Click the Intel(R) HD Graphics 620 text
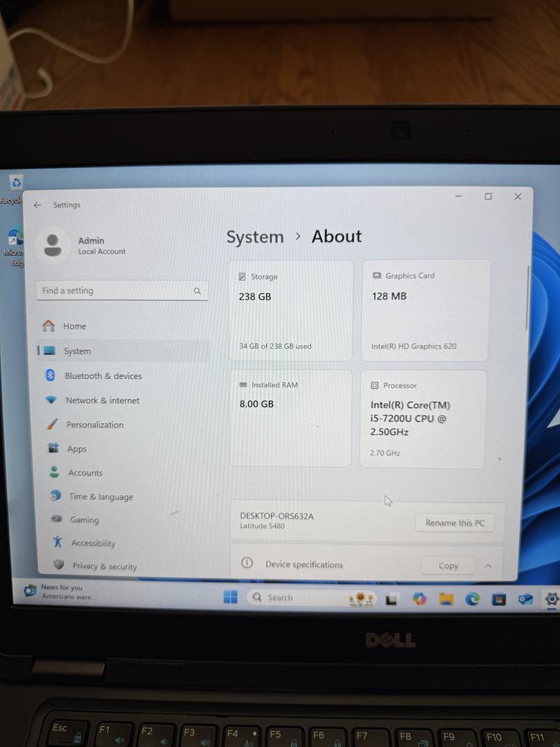560x747 pixels. click(414, 347)
